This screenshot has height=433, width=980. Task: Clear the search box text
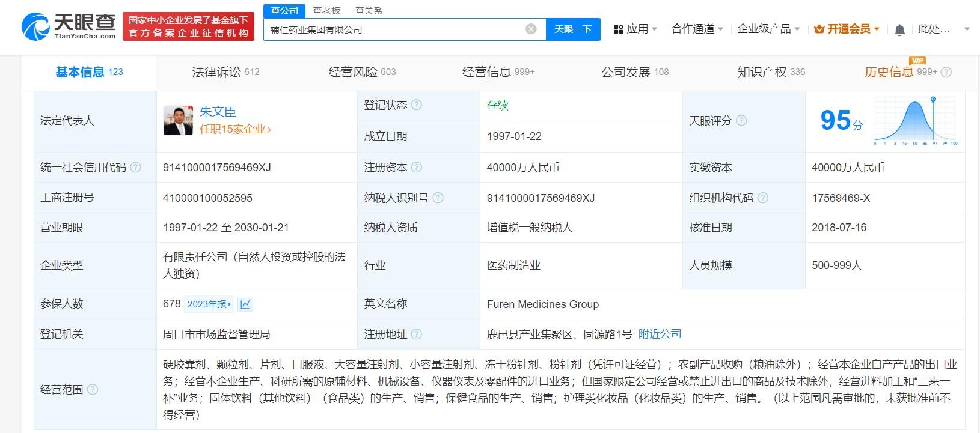click(x=531, y=29)
